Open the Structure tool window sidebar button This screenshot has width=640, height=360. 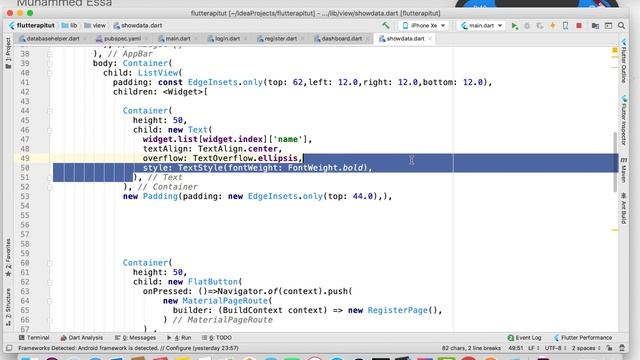point(8,307)
